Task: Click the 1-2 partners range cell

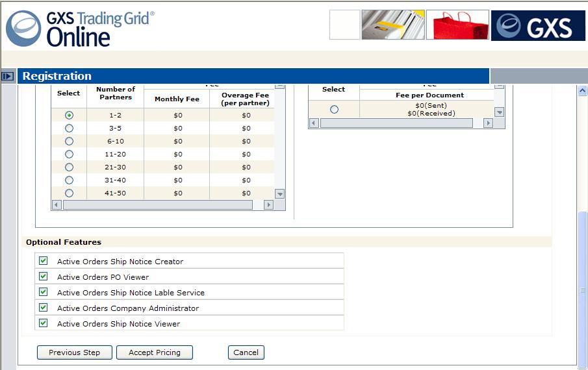Action: coord(116,116)
